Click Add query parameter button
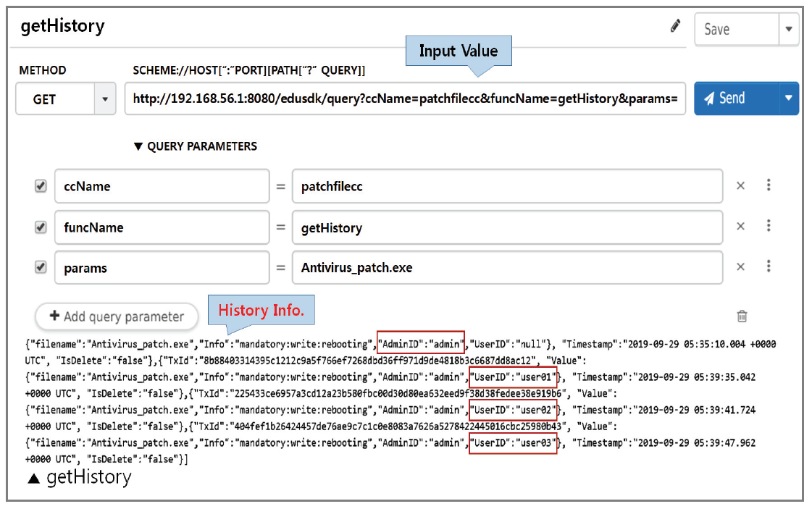The height and width of the screenshot is (509, 812). [117, 316]
